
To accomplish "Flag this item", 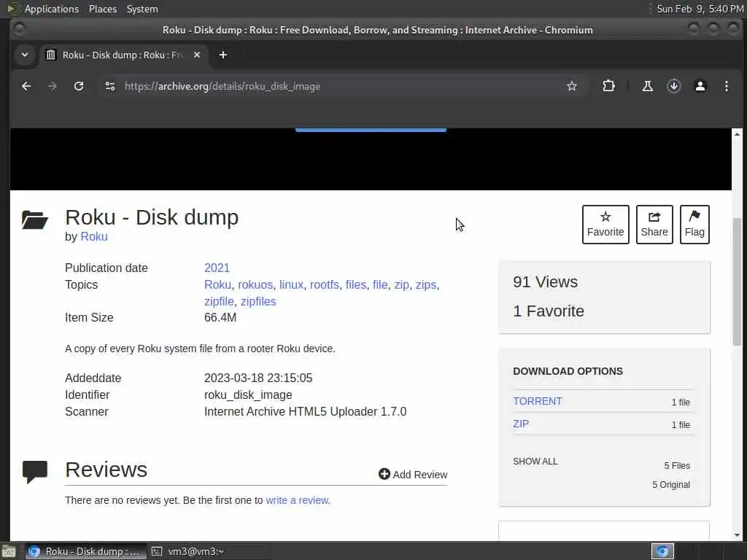I will point(694,225).
